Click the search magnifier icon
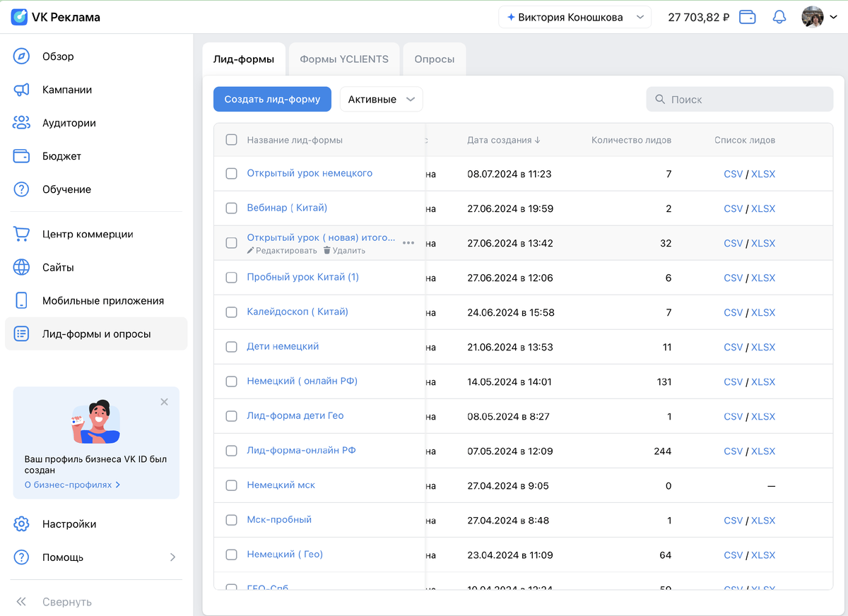The image size is (848, 616). 660,100
